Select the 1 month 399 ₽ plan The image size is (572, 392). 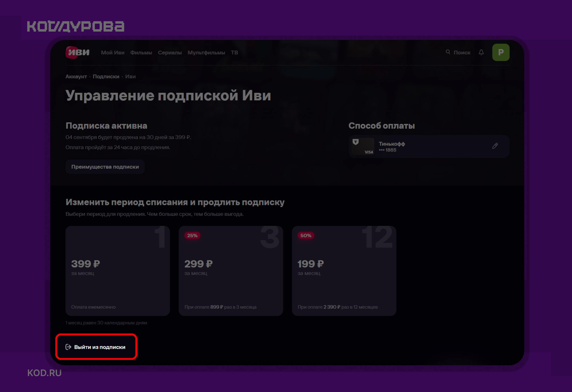click(x=118, y=271)
